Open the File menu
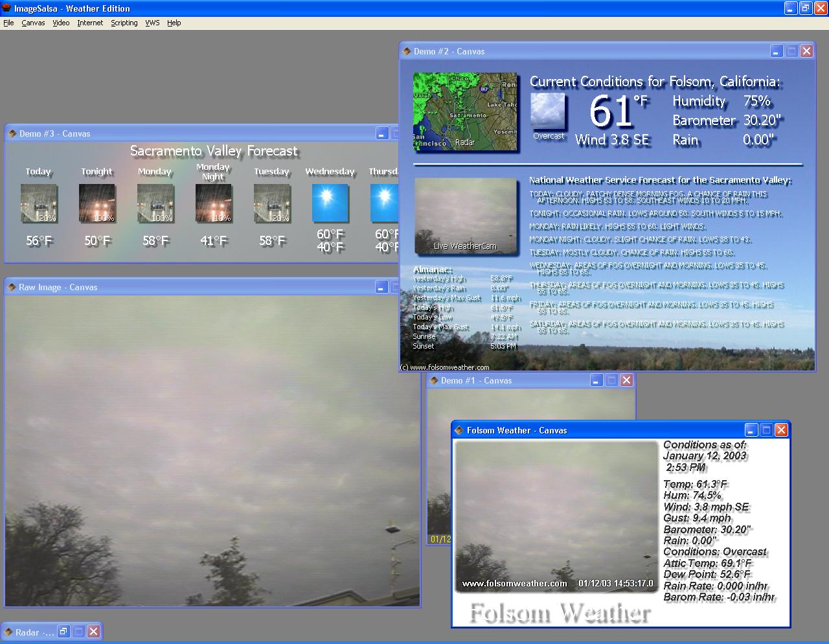The image size is (829, 644). point(8,23)
